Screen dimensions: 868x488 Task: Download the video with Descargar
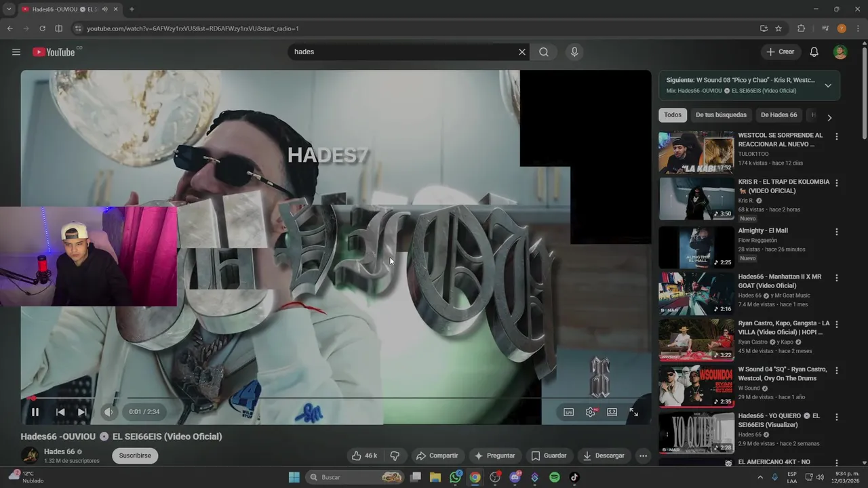(604, 455)
